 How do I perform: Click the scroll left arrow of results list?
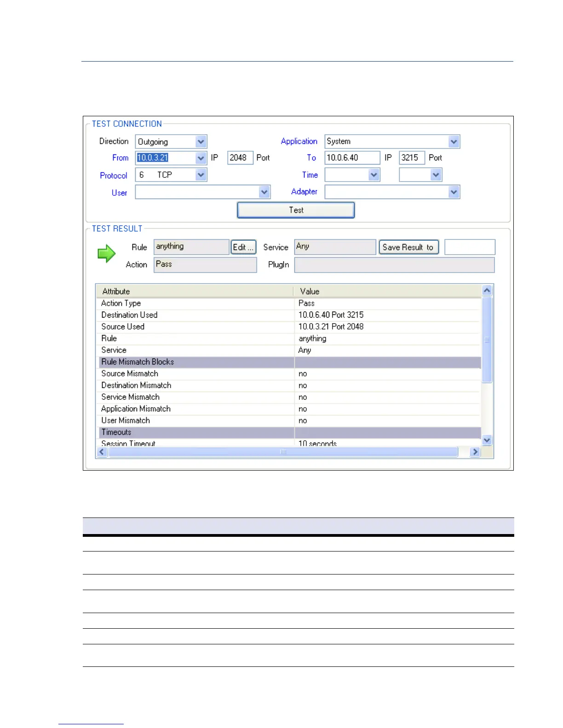102,452
